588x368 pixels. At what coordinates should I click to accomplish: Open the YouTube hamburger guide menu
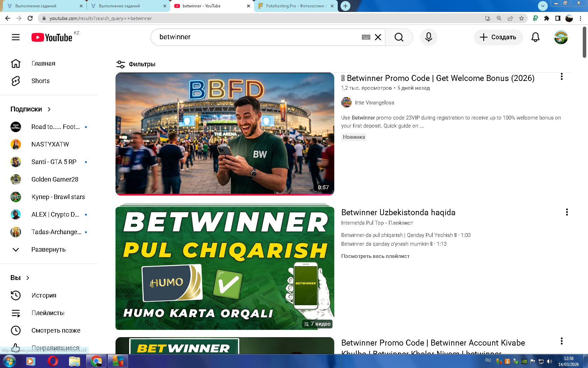click(16, 37)
